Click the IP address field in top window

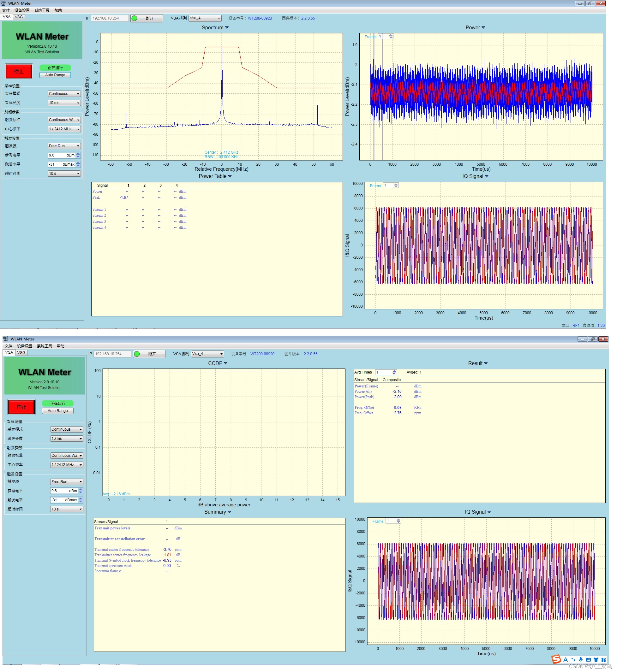pyautogui.click(x=110, y=18)
